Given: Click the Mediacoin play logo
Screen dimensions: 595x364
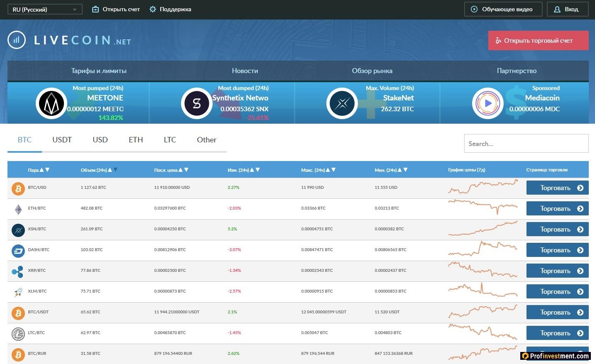Looking at the screenshot, I should (x=487, y=103).
